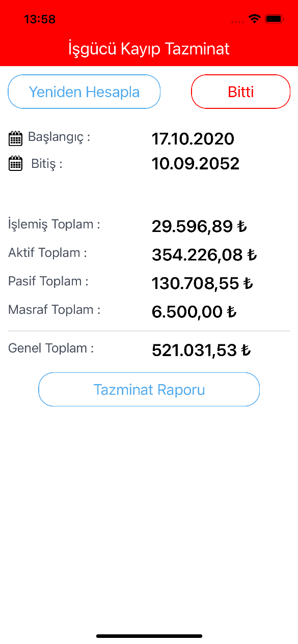Open the Tazminat Raporu report

(149, 390)
